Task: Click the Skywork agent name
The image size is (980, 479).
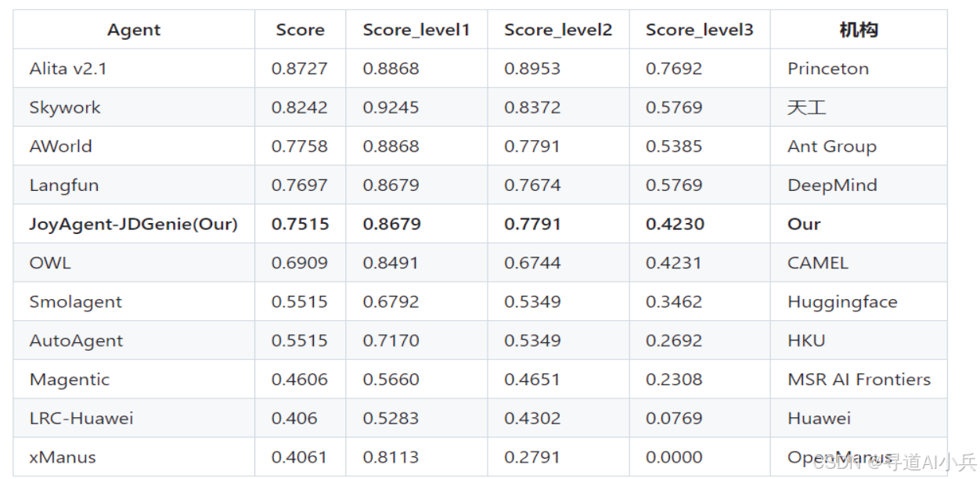Action: click(65, 107)
